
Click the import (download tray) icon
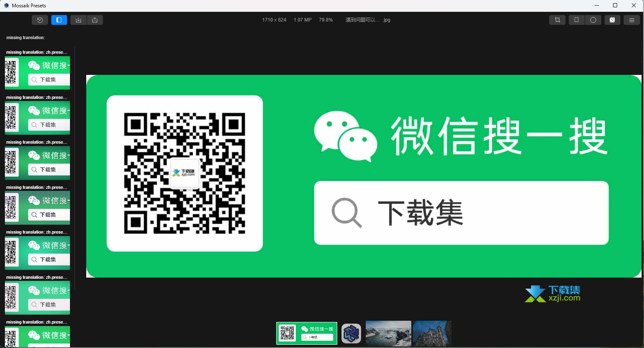[x=79, y=20]
